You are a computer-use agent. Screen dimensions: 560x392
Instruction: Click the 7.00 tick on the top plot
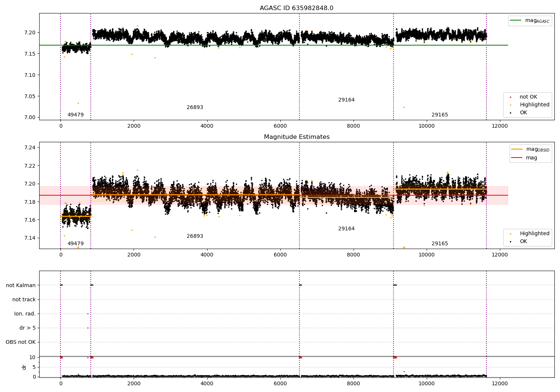click(29, 118)
